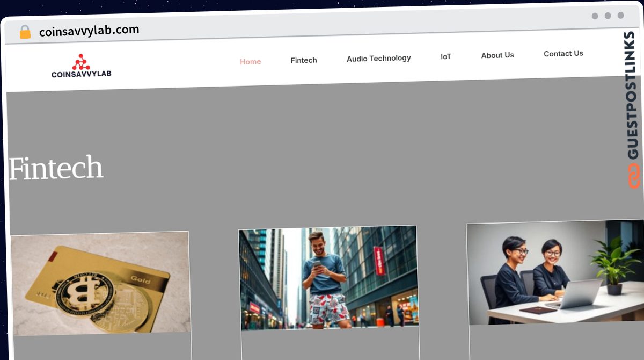The image size is (644, 360).
Task: Click the padlock icon beside the URL
Action: tap(25, 32)
